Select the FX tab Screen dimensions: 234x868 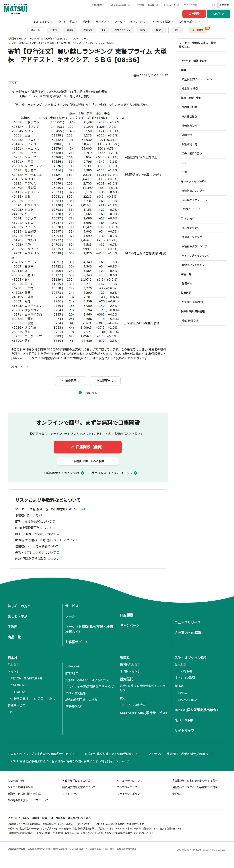(104, 30)
